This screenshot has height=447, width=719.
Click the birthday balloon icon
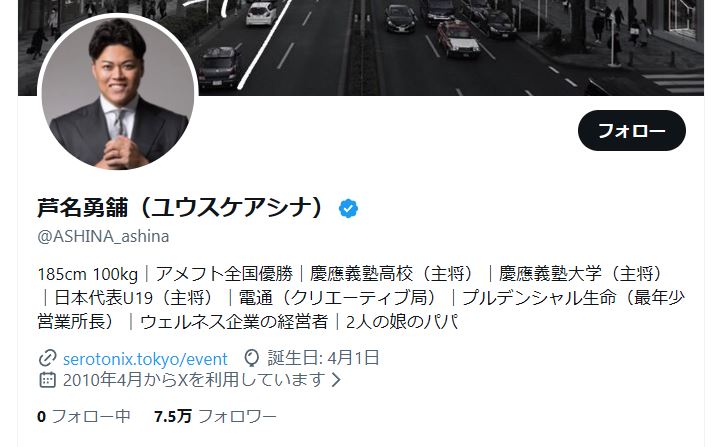(x=251, y=358)
